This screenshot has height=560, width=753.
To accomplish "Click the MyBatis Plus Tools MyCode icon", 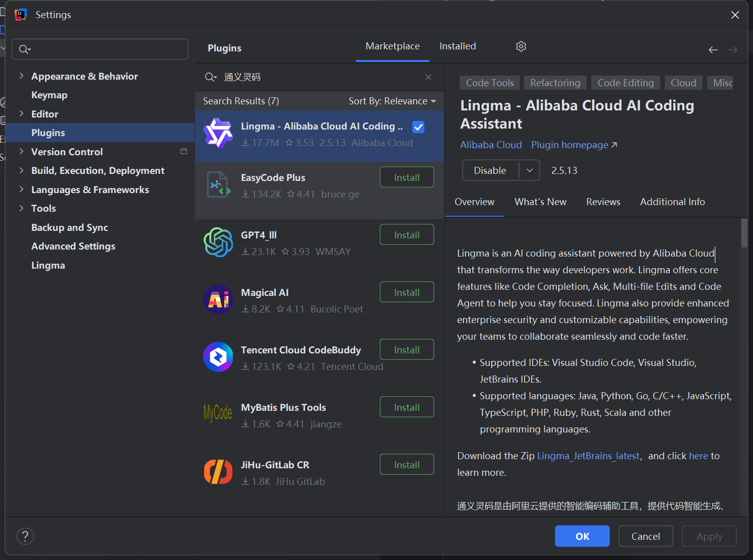I will tap(218, 414).
